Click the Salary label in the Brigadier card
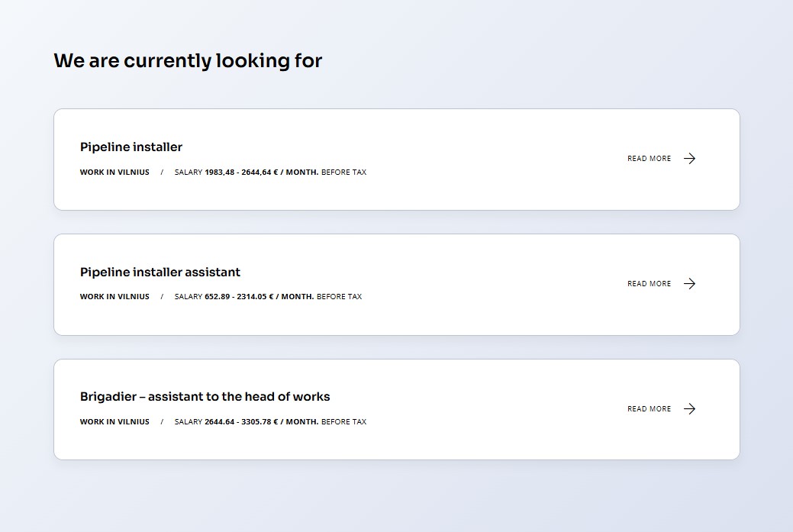The image size is (793, 532). [x=188, y=422]
